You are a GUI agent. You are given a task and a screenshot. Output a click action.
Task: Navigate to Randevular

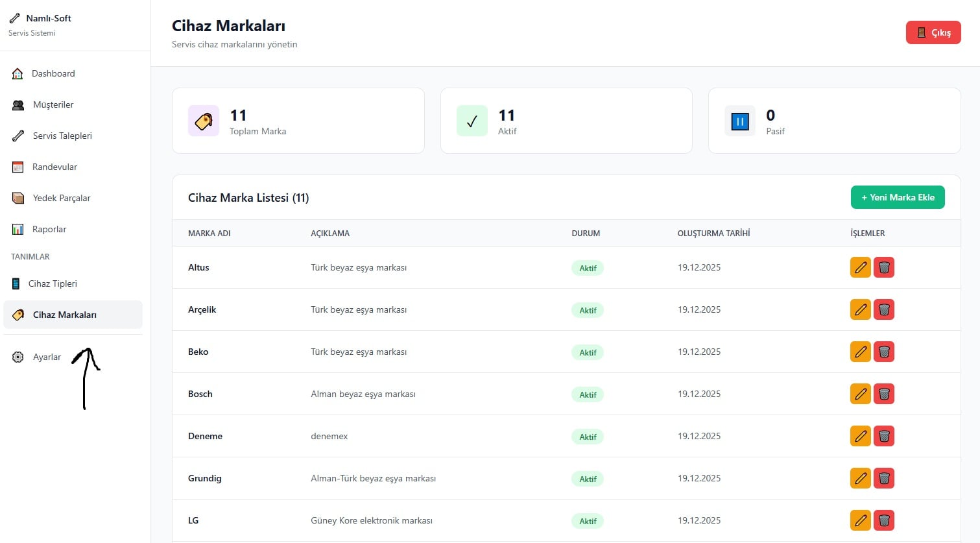(x=73, y=167)
